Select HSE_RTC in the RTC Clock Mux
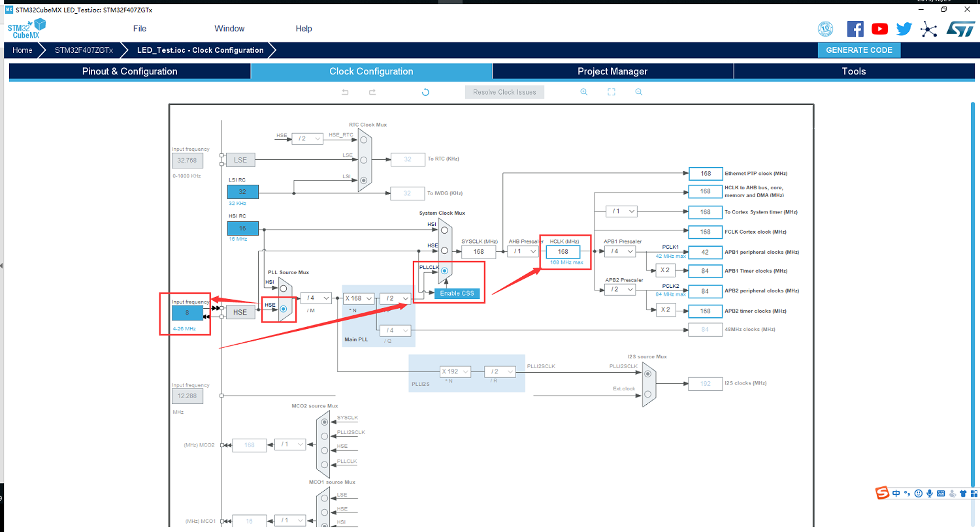 point(364,139)
